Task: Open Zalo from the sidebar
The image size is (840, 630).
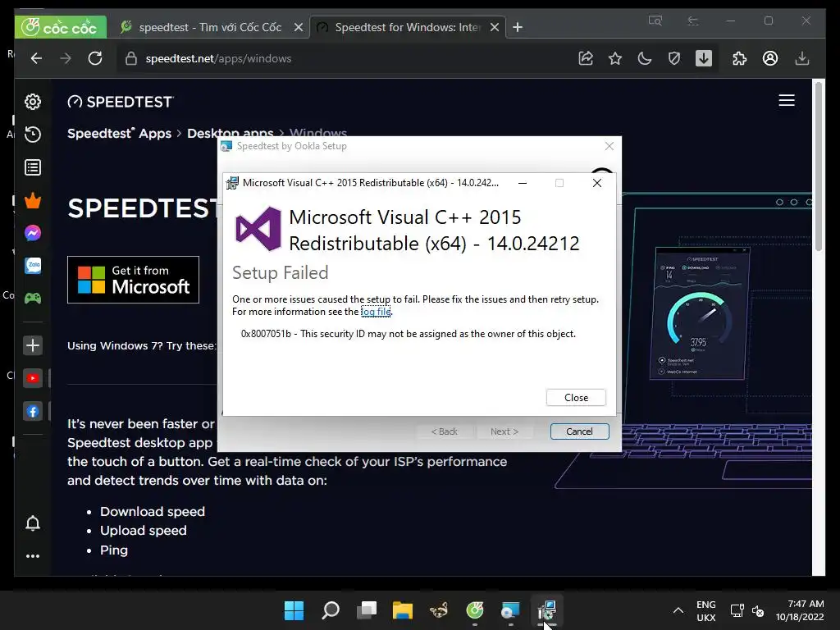Action: click(x=33, y=266)
